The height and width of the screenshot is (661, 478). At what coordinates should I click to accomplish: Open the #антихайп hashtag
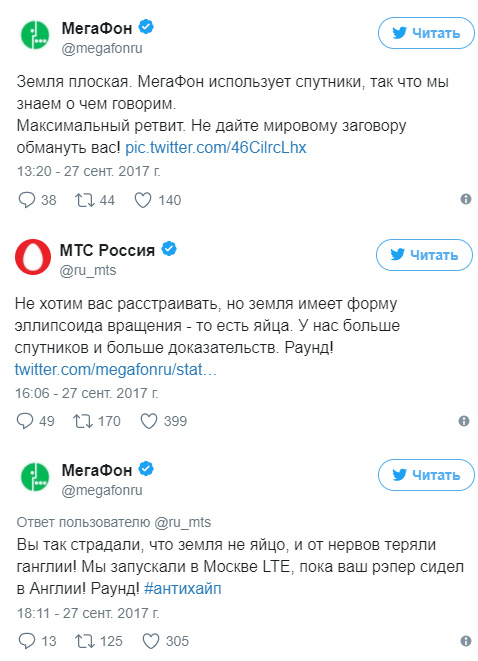pyautogui.click(x=183, y=588)
